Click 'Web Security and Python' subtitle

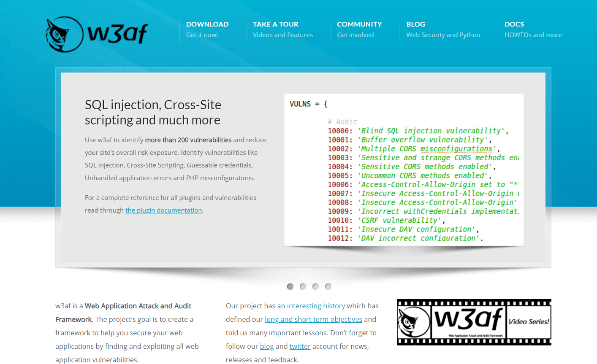(x=443, y=35)
